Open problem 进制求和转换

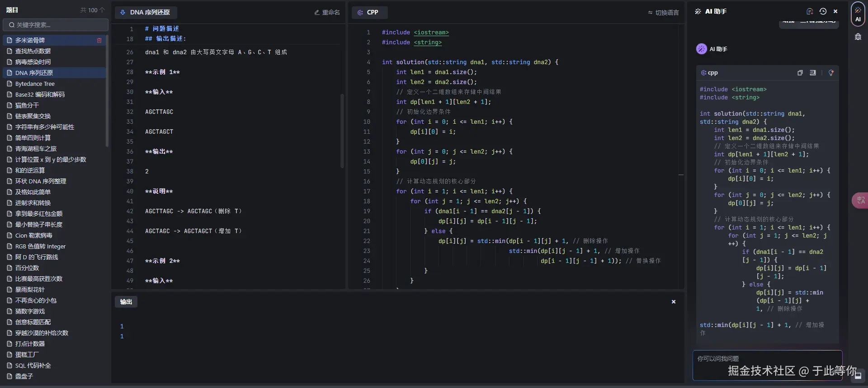coord(54,203)
